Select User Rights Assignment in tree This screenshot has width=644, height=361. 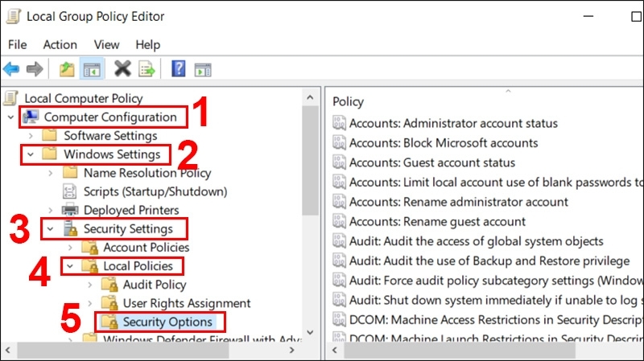pyautogui.click(x=186, y=303)
